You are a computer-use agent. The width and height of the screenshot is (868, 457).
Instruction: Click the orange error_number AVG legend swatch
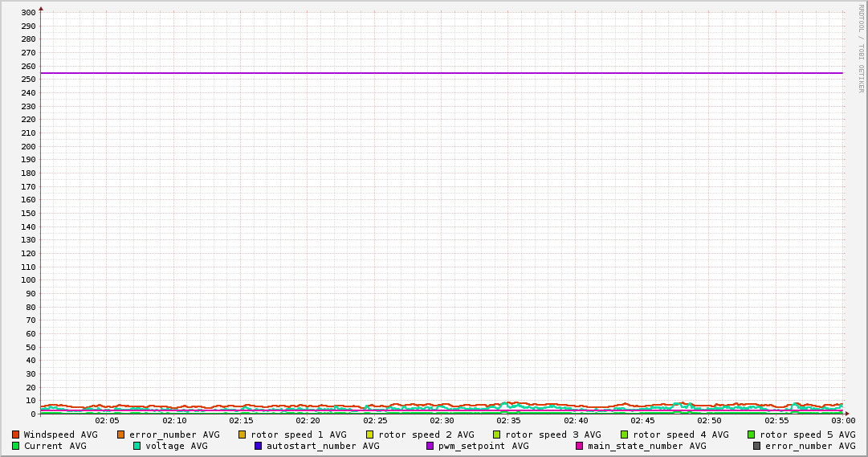click(121, 435)
